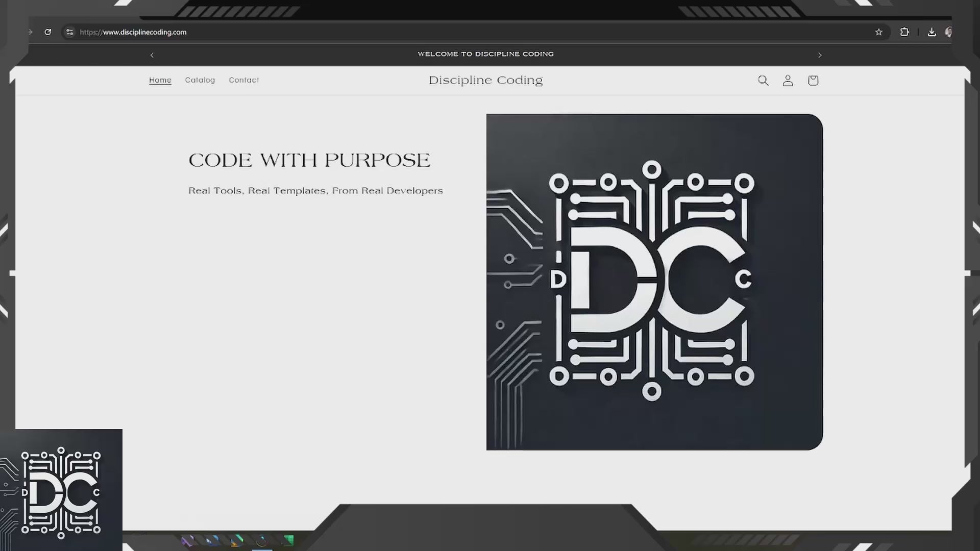Click the small DC logo overlay in the corner

pyautogui.click(x=61, y=491)
